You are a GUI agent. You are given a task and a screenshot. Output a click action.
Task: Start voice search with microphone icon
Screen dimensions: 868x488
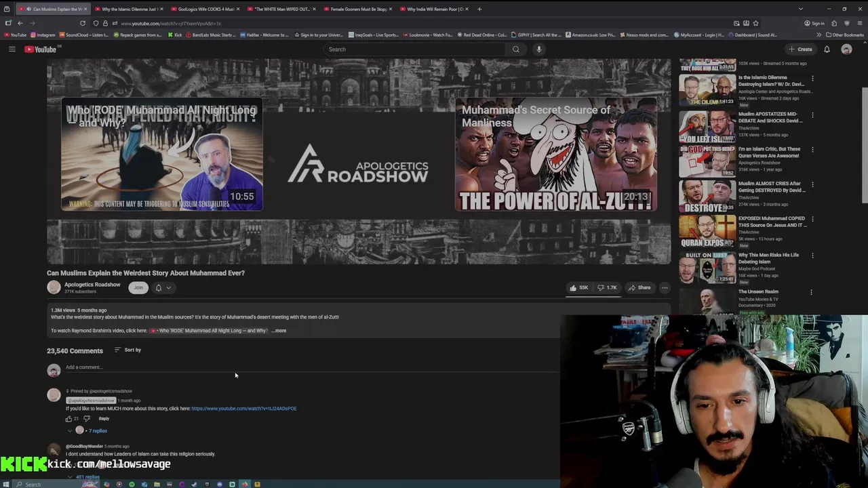pos(539,49)
